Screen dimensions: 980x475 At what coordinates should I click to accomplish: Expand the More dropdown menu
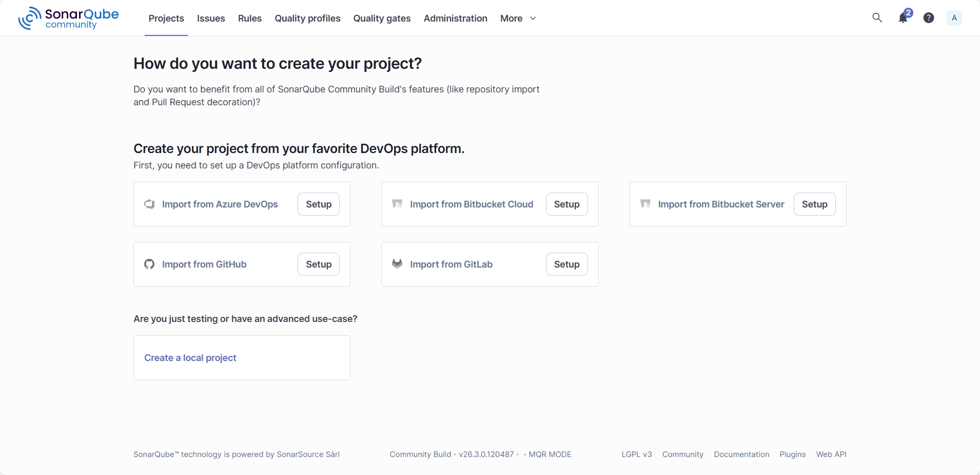518,18
